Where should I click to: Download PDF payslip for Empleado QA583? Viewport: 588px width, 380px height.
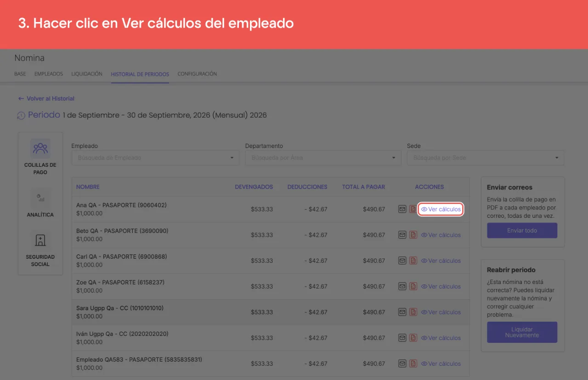[413, 363]
